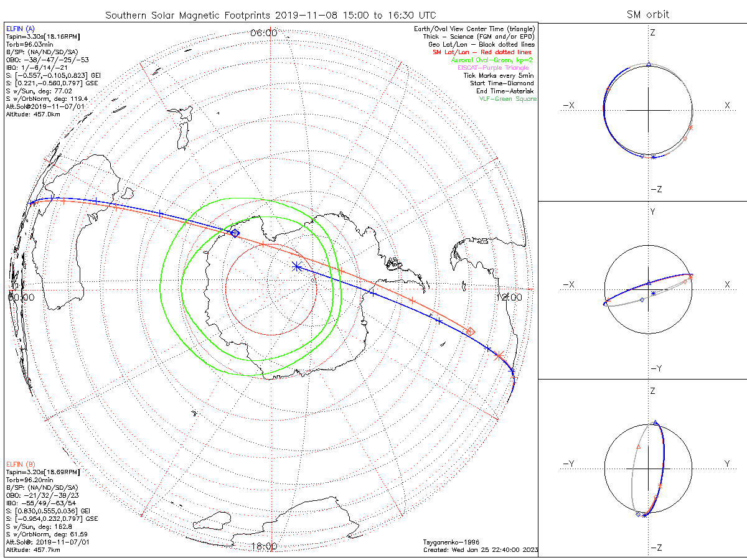This screenshot has width=747, height=560.
Task: Click the '00:00' local time label
Action: pyautogui.click(x=21, y=297)
